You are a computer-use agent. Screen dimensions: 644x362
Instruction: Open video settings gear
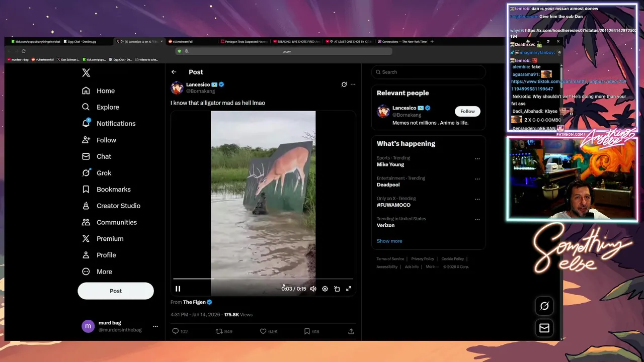click(x=325, y=289)
